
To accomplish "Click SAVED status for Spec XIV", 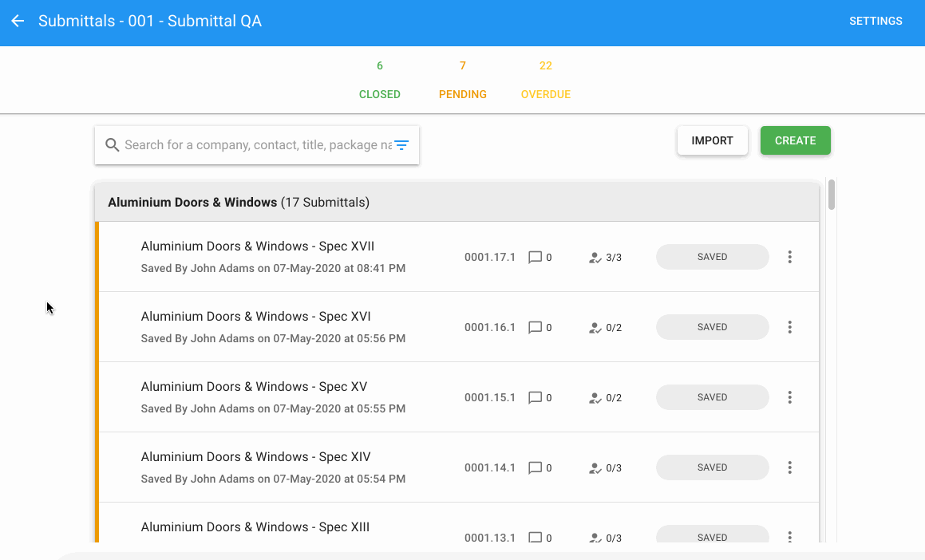I will click(713, 467).
